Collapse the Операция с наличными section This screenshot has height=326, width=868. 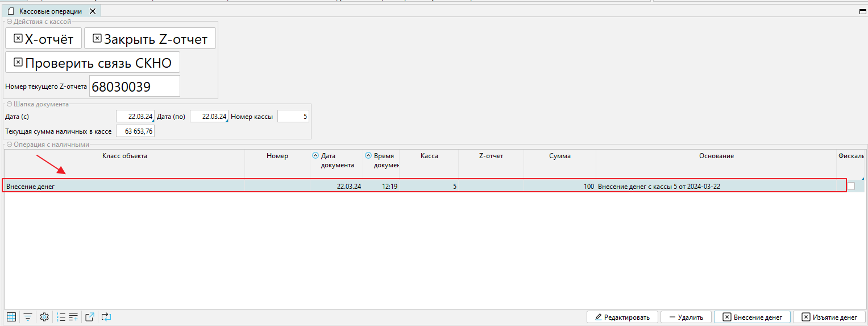click(x=10, y=145)
